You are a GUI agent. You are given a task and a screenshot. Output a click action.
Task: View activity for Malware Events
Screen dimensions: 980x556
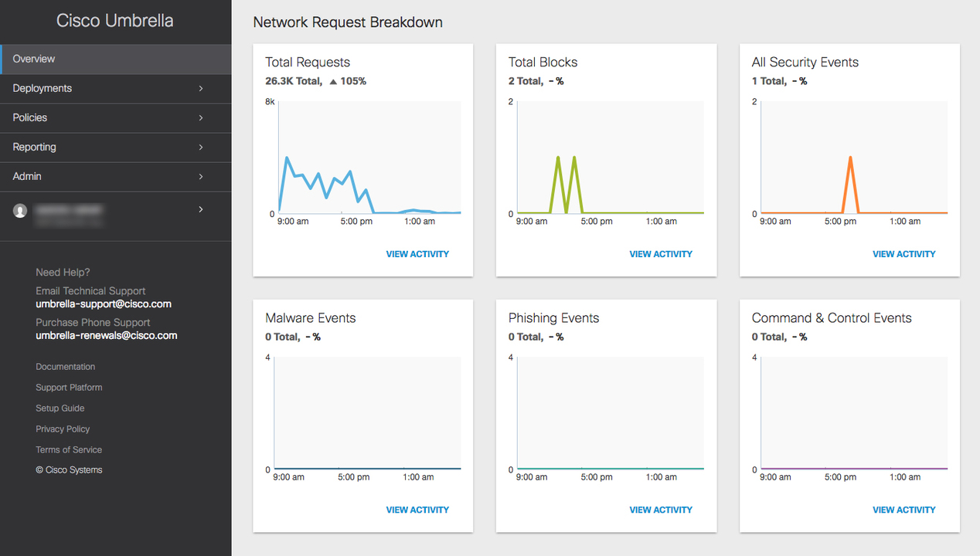pyautogui.click(x=417, y=510)
